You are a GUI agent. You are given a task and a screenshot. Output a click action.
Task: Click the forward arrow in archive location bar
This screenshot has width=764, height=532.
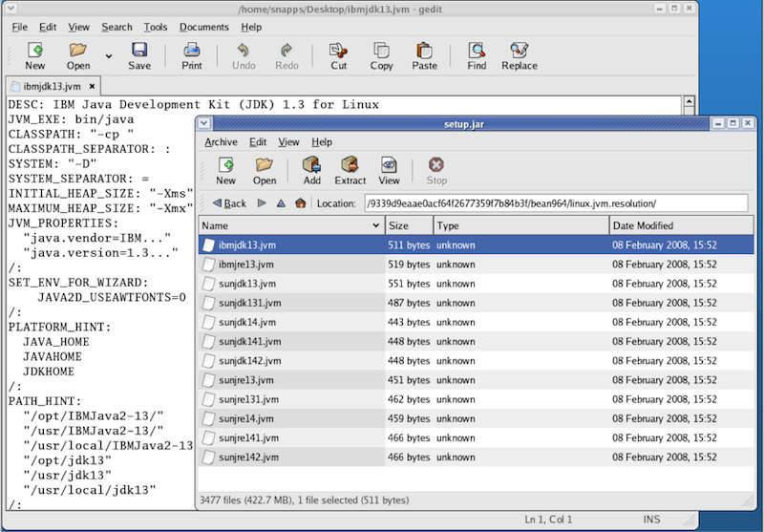coord(262,203)
